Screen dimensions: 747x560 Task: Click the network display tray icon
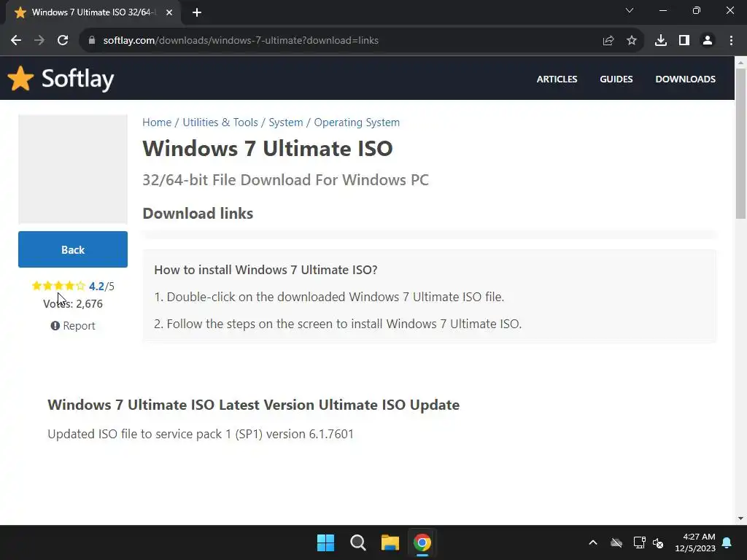click(639, 542)
